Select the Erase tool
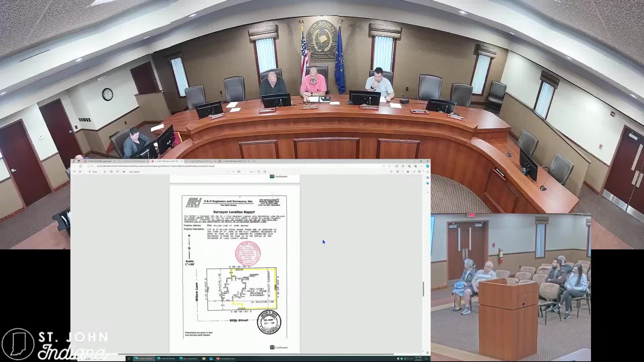This screenshot has width=644, height=362. pos(105,172)
